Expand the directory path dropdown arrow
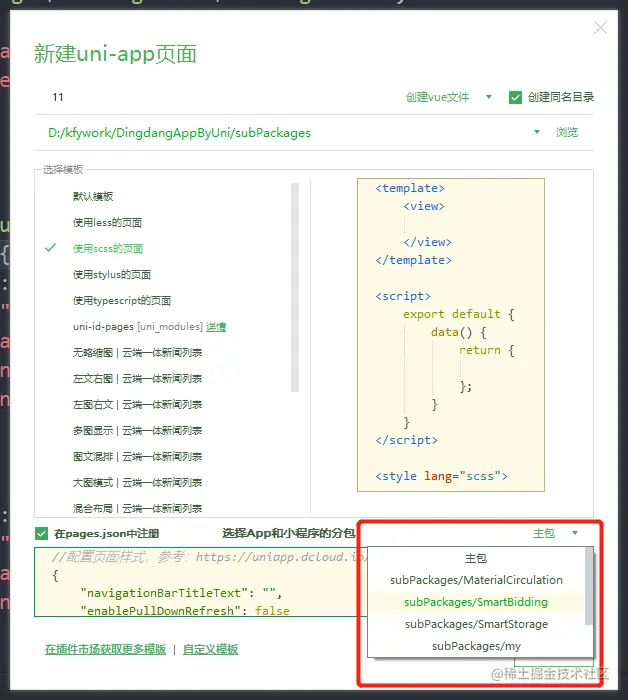 (x=537, y=132)
